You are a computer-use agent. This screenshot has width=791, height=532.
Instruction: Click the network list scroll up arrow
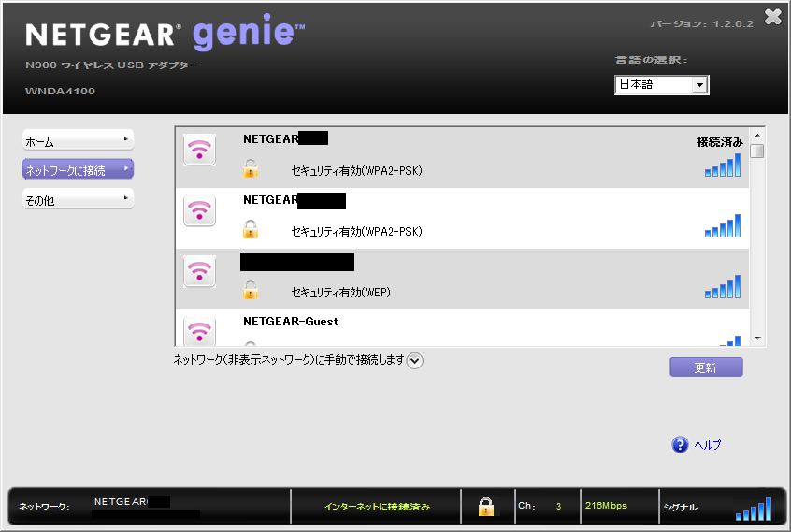pyautogui.click(x=757, y=135)
